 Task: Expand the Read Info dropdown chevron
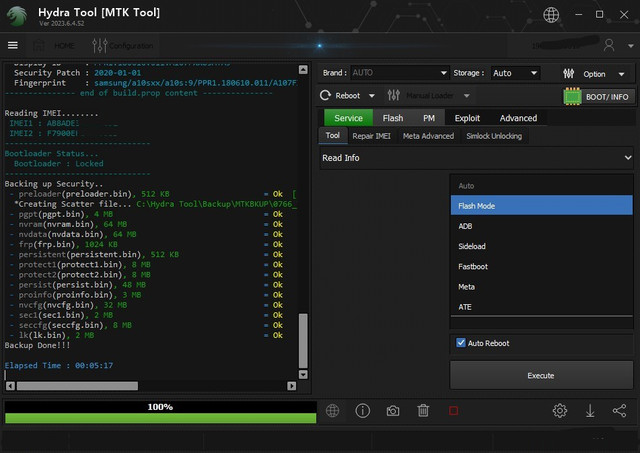tap(628, 158)
